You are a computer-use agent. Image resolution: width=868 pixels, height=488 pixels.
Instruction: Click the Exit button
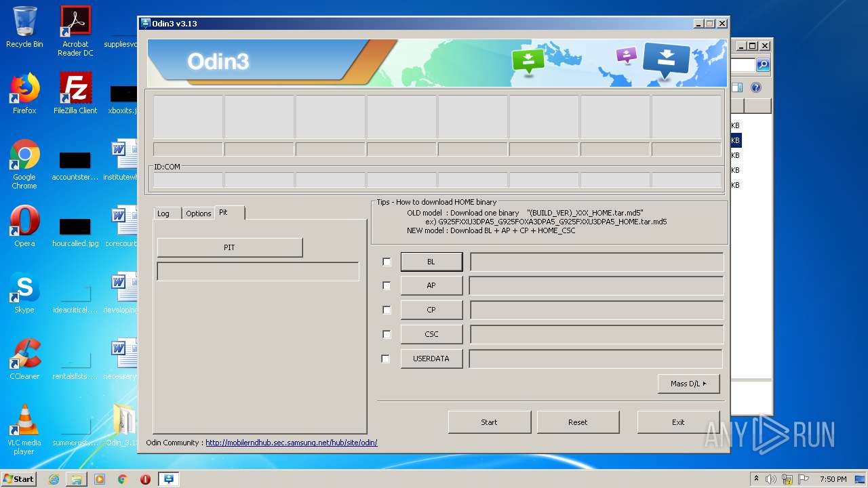click(678, 422)
